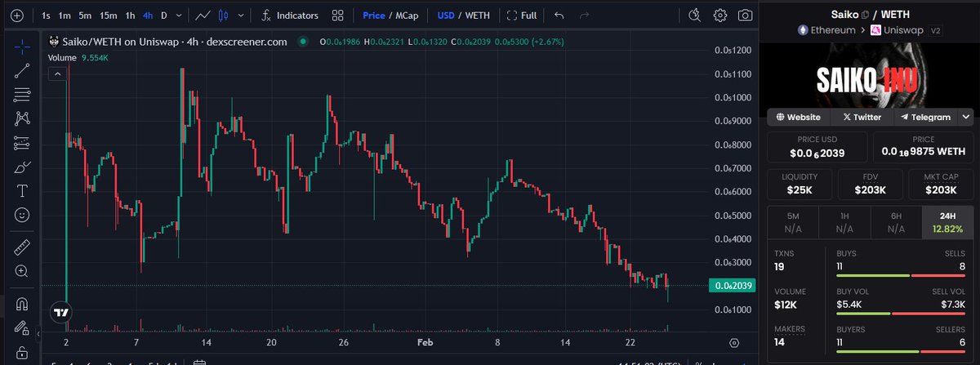Click the buy vol versus sell vol bar
Screen dimensions: 980x365
(901, 314)
